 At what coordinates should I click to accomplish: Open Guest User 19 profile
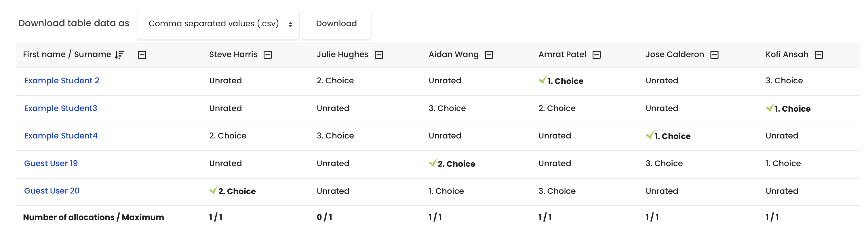point(51,163)
